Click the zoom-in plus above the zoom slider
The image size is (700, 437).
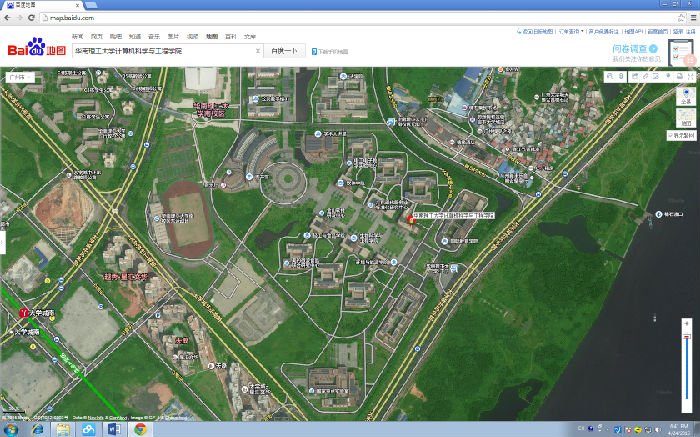click(x=686, y=324)
